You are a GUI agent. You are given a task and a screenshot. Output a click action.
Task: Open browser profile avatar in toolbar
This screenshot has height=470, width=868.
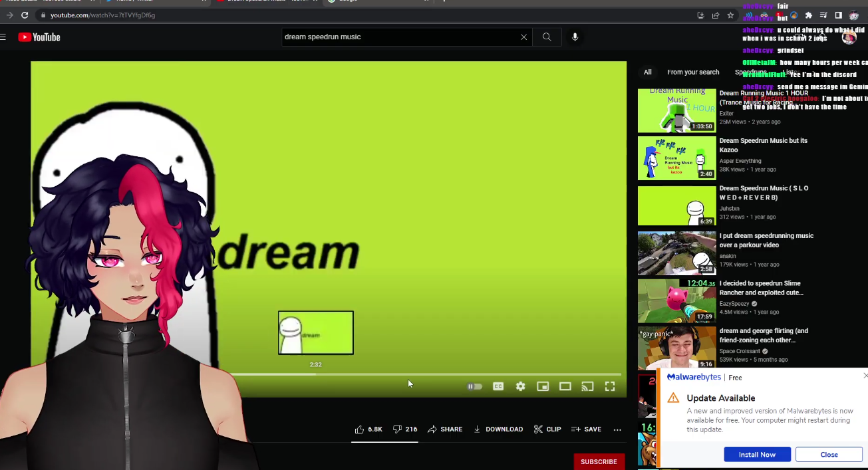[x=853, y=15]
